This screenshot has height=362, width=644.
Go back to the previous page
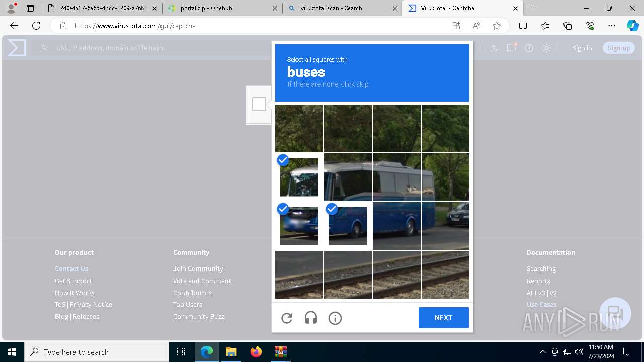(x=14, y=26)
